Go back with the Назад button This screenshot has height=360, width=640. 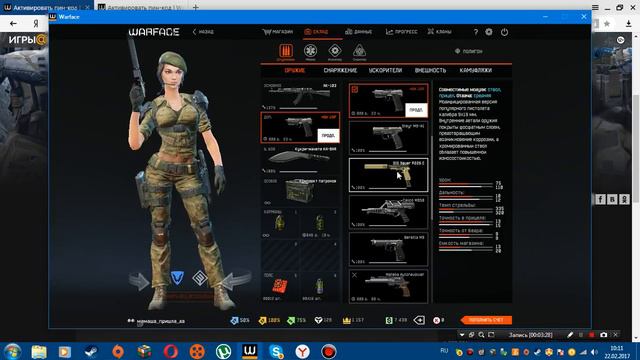(x=203, y=32)
